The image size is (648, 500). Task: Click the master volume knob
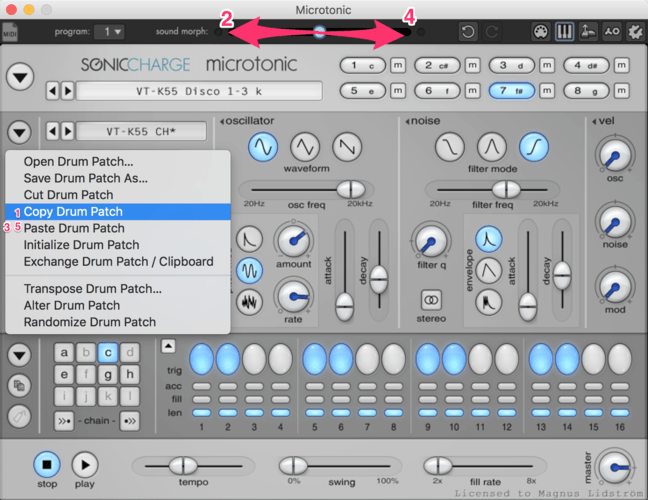pyautogui.click(x=615, y=467)
